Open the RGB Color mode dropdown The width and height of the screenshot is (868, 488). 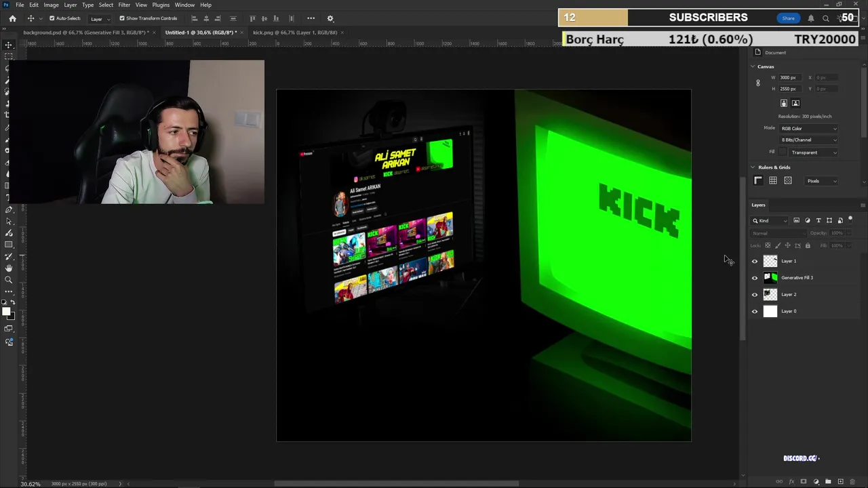(809, 128)
